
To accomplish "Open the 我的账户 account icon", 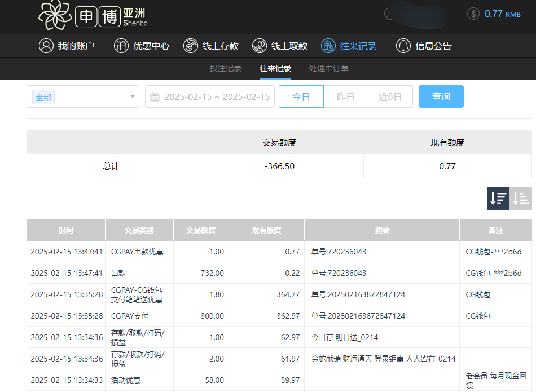I will (46, 46).
